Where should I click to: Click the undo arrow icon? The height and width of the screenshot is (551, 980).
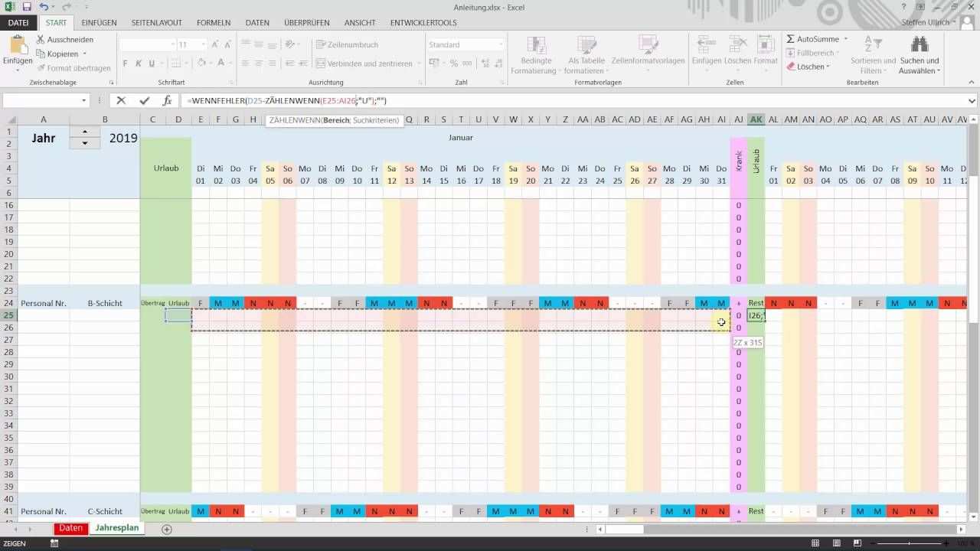(x=44, y=6)
